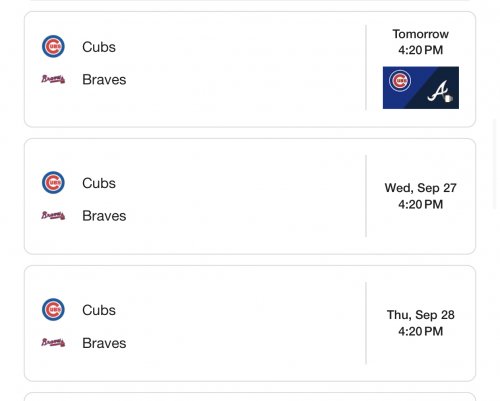This screenshot has height=401, width=500.
Task: Click the Braves logo in the Sep 28 game
Action: [53, 343]
